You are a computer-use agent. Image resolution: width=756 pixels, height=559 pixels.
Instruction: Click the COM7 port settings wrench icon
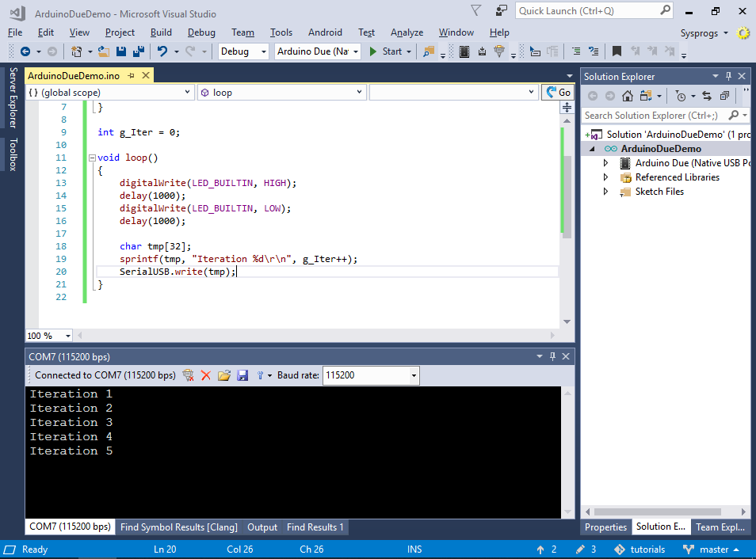click(261, 375)
